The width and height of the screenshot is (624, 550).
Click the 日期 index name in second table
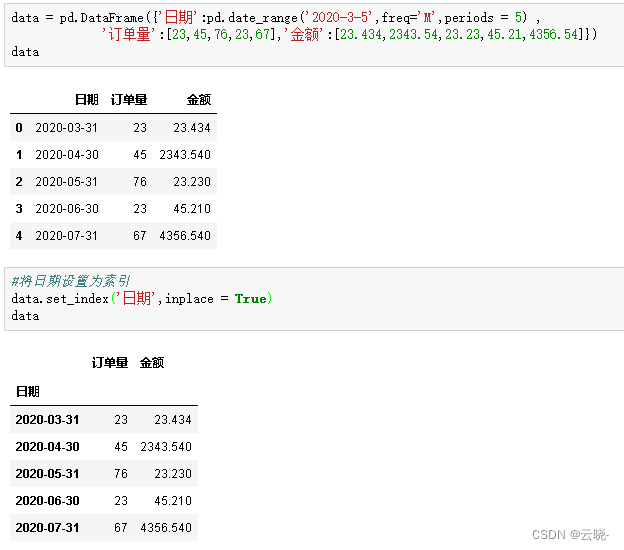27,392
